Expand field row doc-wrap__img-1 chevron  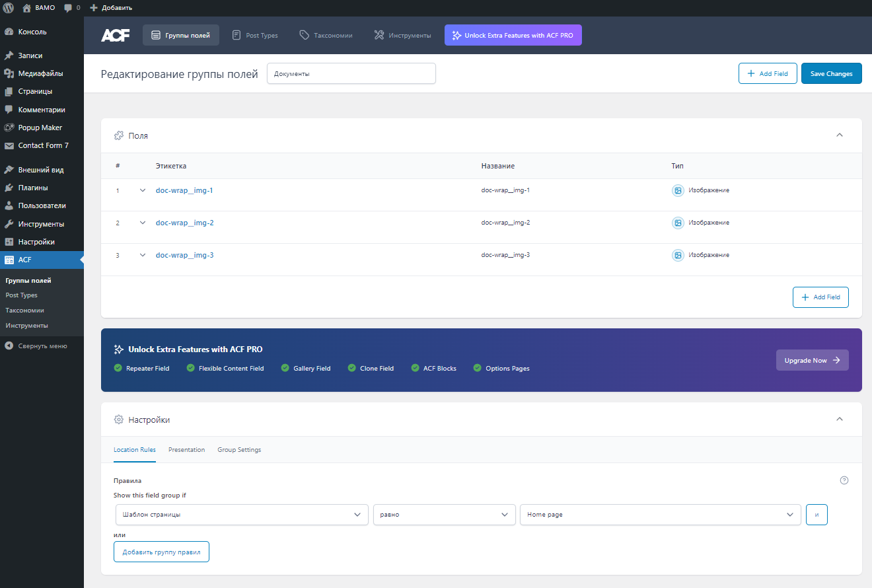[x=142, y=190]
